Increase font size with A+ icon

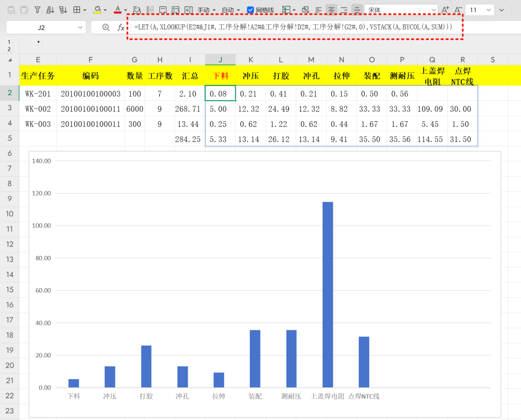(x=445, y=10)
